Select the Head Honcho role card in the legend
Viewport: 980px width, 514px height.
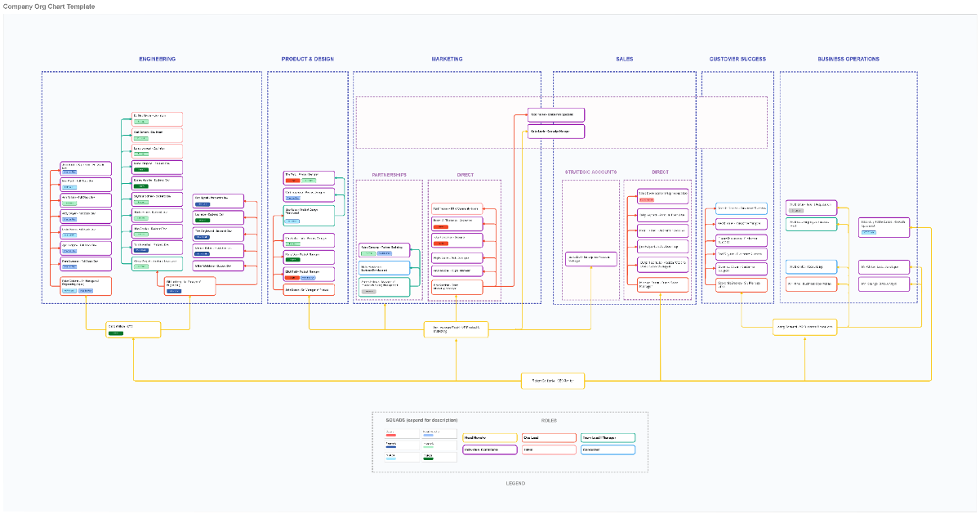coord(490,438)
